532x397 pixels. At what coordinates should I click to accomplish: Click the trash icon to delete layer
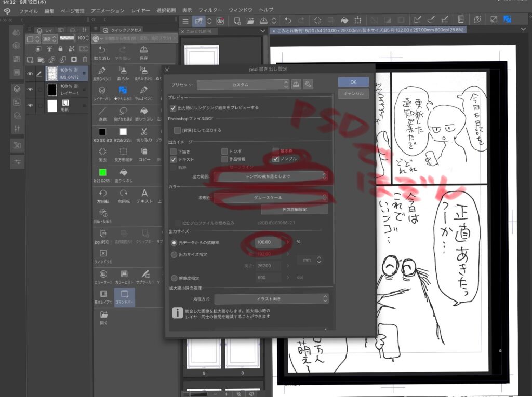coord(85,59)
